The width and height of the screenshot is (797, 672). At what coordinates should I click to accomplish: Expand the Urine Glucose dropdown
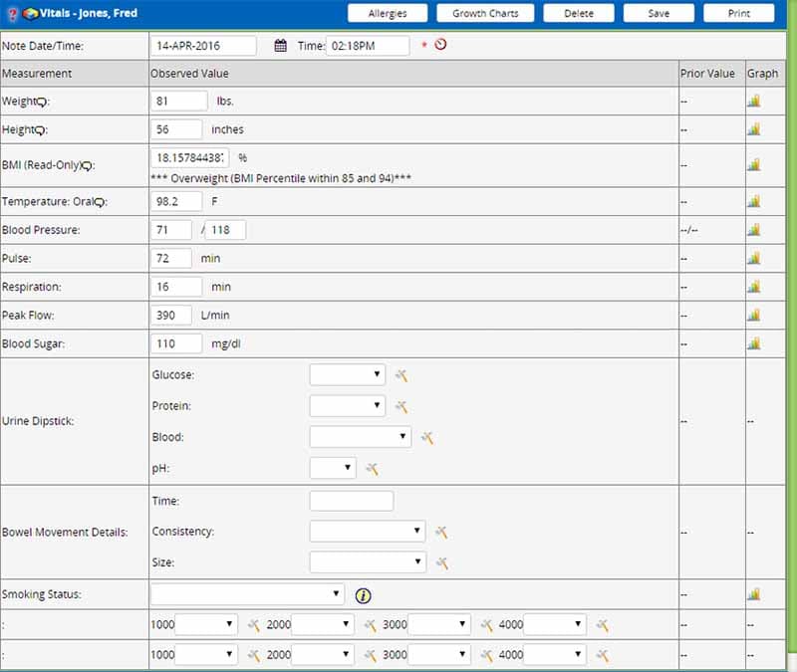point(347,375)
